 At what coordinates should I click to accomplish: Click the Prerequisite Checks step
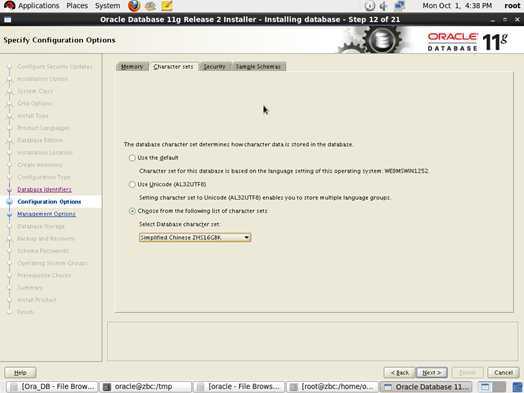44,275
